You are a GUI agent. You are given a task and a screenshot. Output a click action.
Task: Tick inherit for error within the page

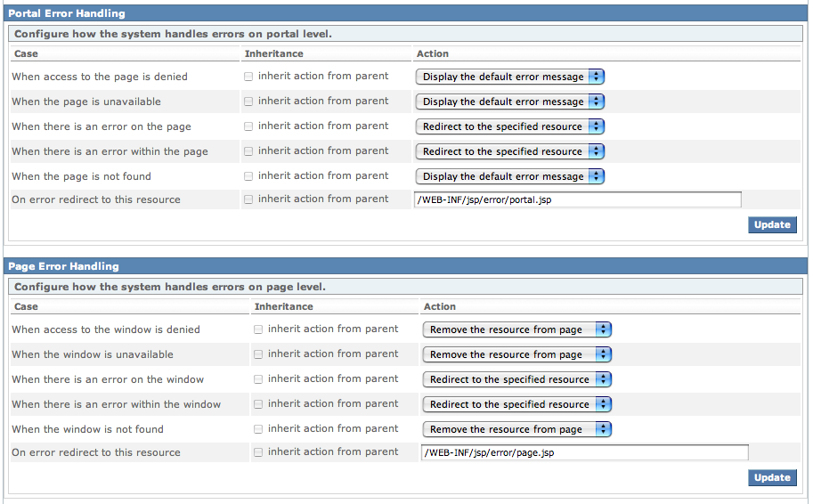point(248,151)
